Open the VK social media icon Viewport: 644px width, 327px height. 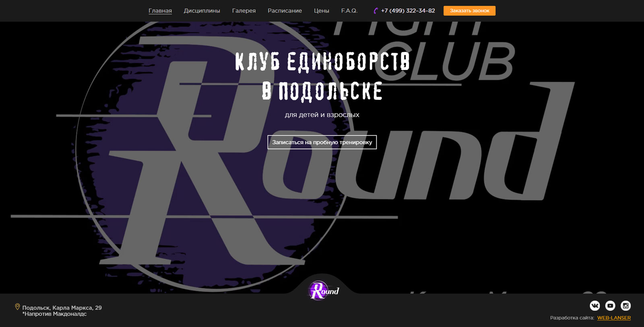[595, 306]
